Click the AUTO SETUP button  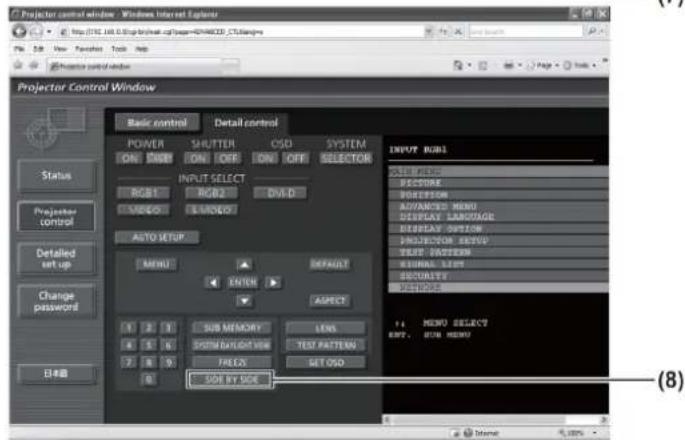(157, 237)
